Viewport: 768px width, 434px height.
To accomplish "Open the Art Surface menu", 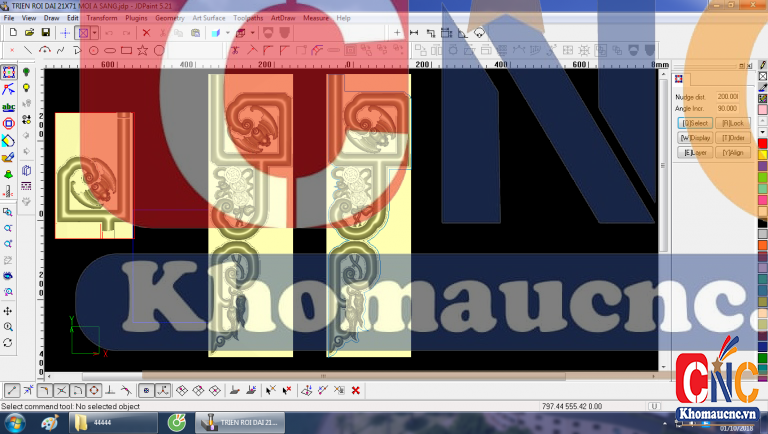I will (209, 18).
